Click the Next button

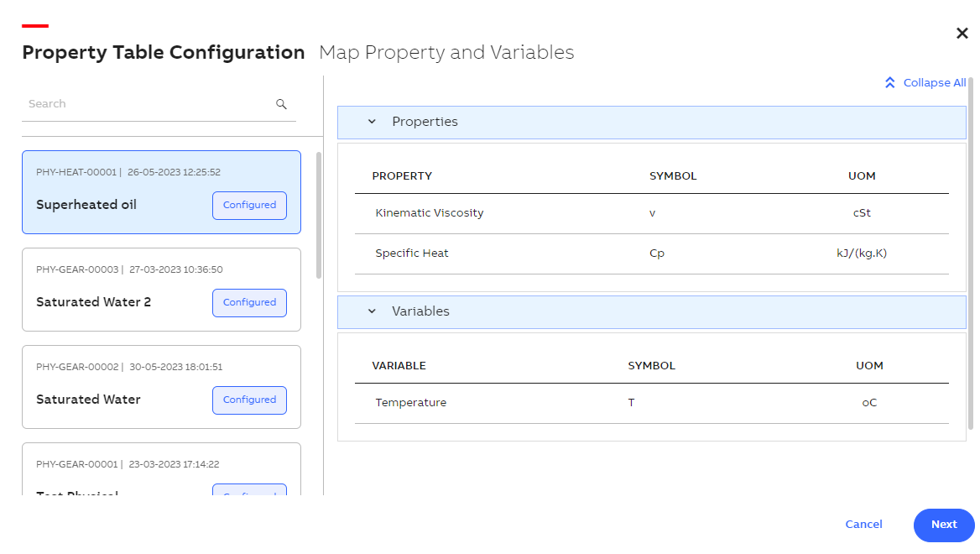(944, 525)
